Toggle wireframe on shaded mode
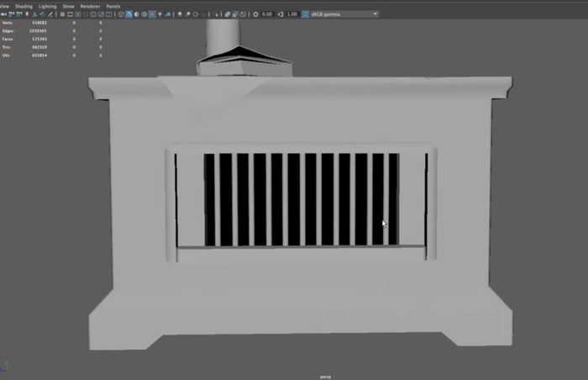 (144, 14)
